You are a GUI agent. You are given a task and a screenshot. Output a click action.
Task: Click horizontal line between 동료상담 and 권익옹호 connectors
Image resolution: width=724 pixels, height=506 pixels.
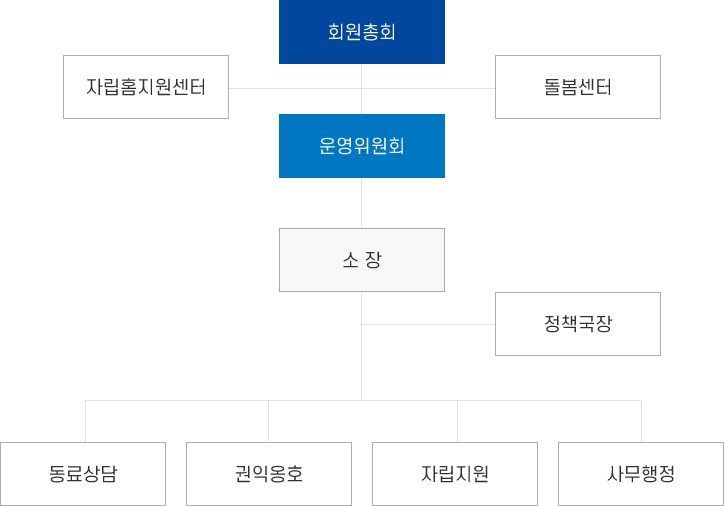point(177,400)
